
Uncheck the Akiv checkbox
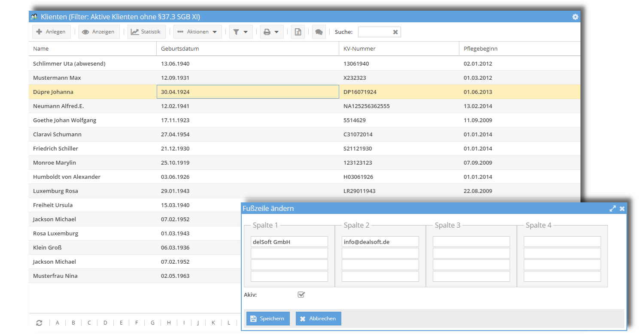tap(301, 295)
